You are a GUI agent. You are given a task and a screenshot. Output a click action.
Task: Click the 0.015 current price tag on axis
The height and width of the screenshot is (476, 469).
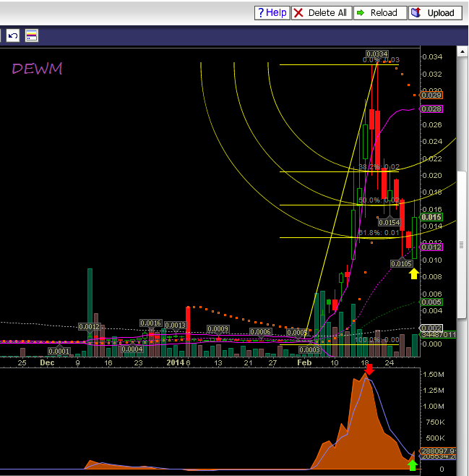tap(431, 217)
